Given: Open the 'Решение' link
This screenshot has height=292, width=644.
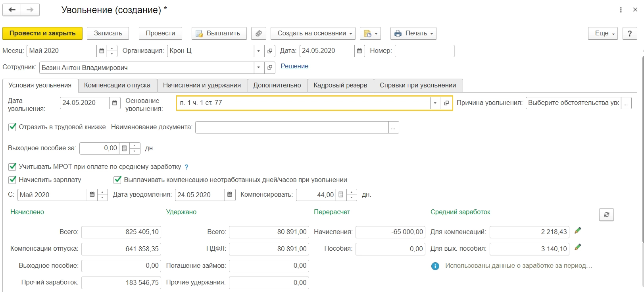Looking at the screenshot, I should coord(294,66).
